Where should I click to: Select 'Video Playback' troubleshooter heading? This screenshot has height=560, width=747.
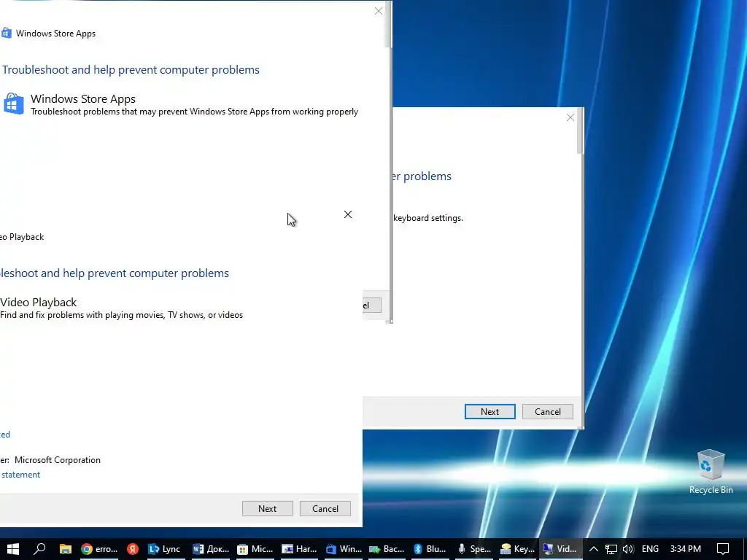point(38,303)
